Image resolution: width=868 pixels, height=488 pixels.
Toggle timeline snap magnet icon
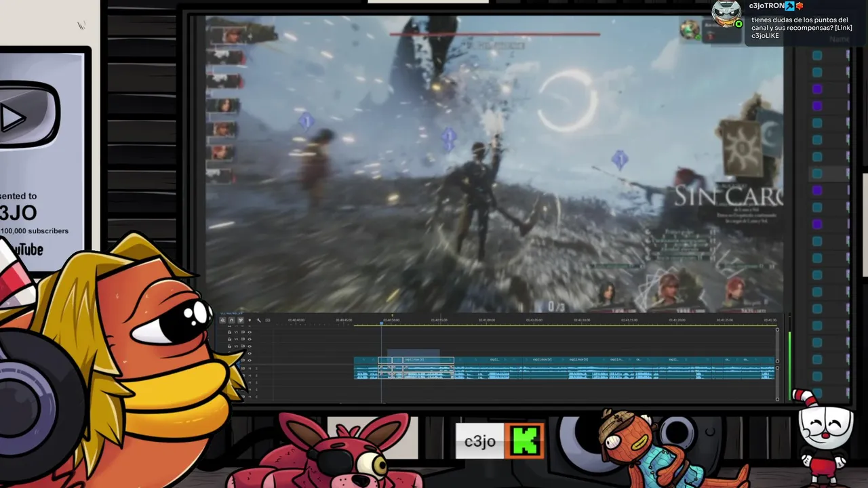(231, 320)
